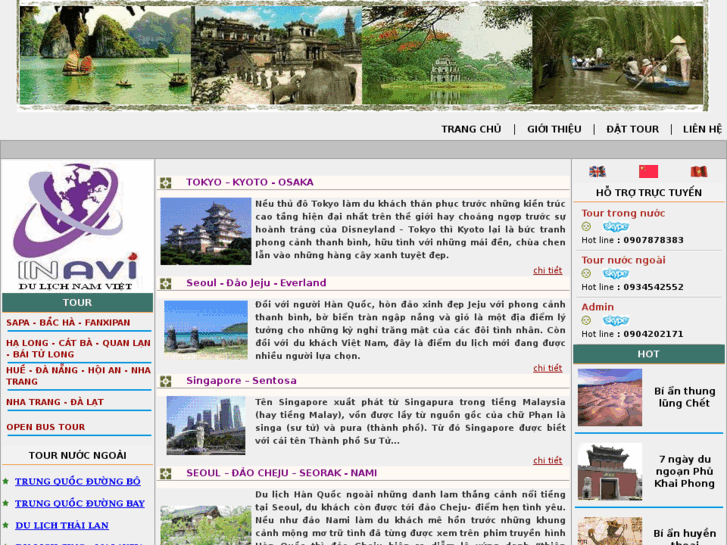The width and height of the screenshot is (727, 545).
Task: Open the Jeju beach tour thumbnail
Action: pyautogui.click(x=206, y=330)
